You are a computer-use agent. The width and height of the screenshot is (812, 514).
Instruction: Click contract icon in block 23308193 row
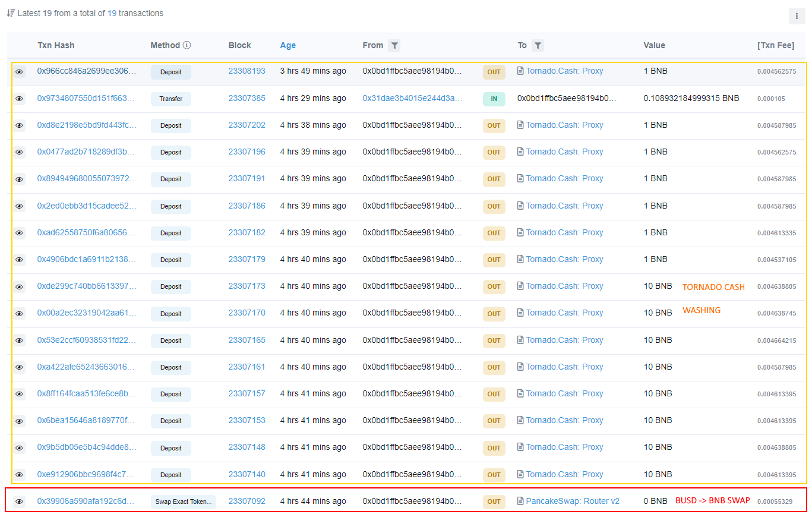[x=520, y=71]
